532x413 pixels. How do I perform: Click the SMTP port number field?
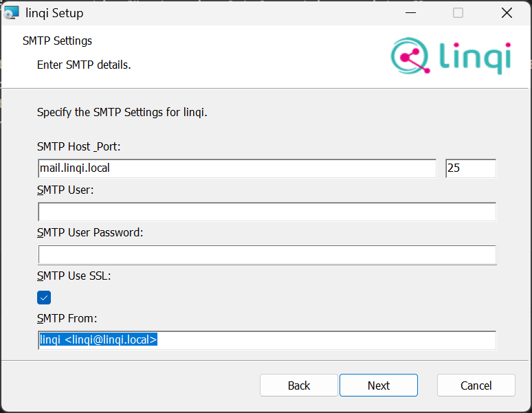pyautogui.click(x=471, y=168)
